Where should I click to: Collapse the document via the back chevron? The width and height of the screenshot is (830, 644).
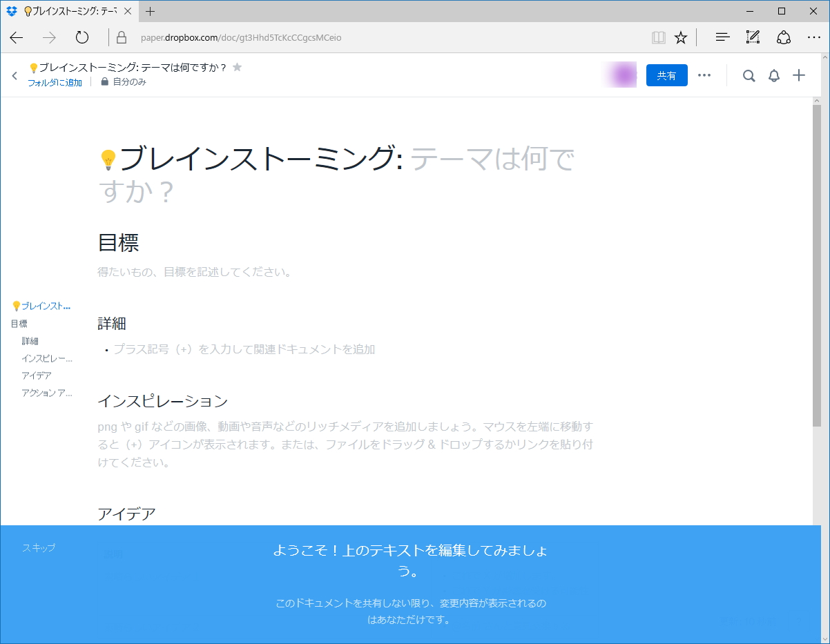15,76
